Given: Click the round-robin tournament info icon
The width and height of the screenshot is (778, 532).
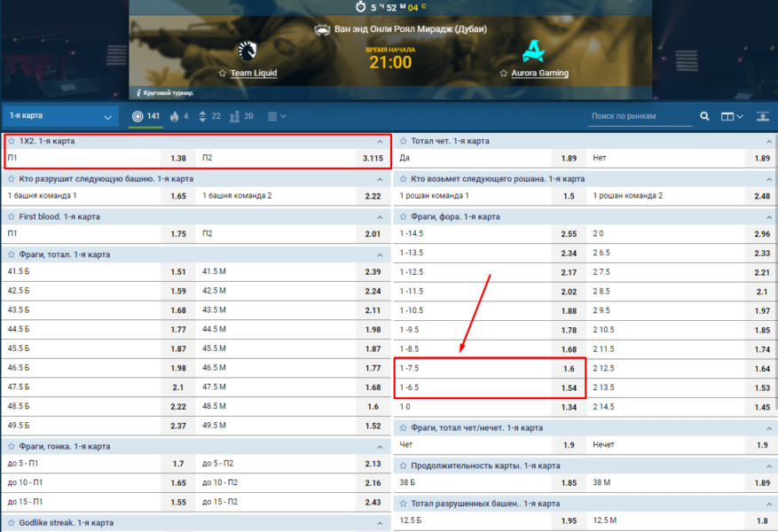Looking at the screenshot, I should tap(138, 92).
